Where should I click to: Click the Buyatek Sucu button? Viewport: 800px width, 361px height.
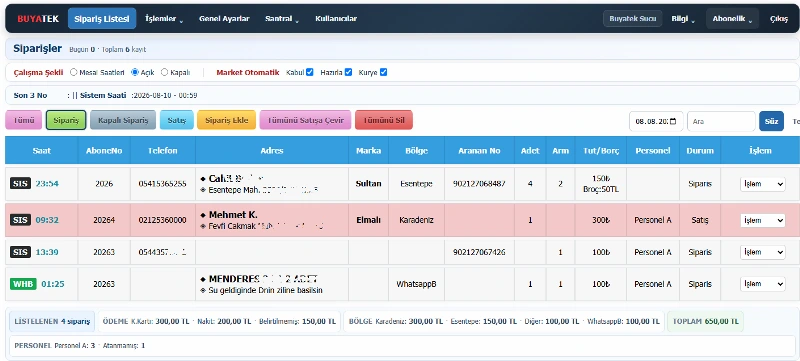coord(633,19)
